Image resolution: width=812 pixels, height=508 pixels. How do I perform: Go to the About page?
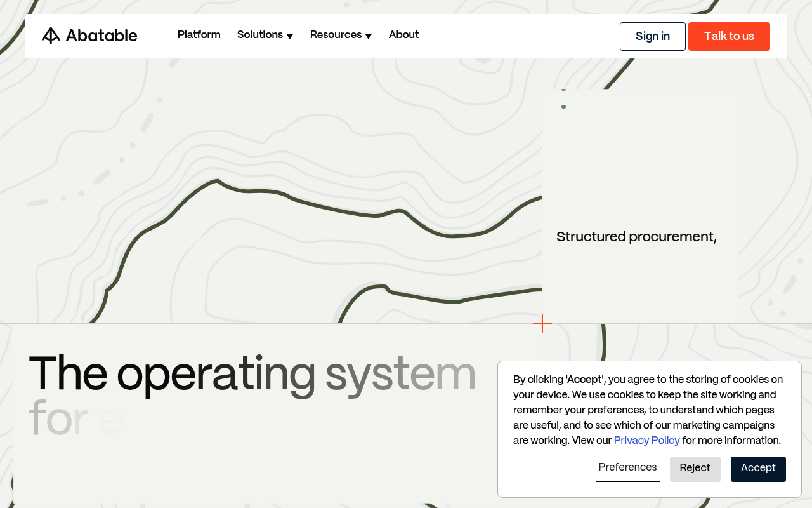403,35
